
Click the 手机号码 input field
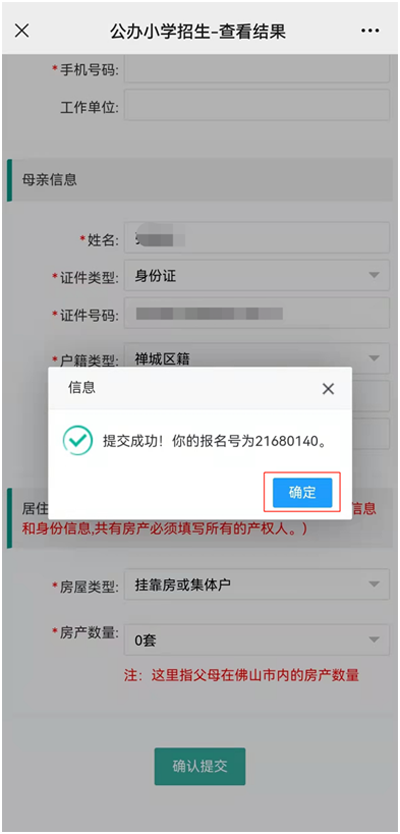(257, 70)
